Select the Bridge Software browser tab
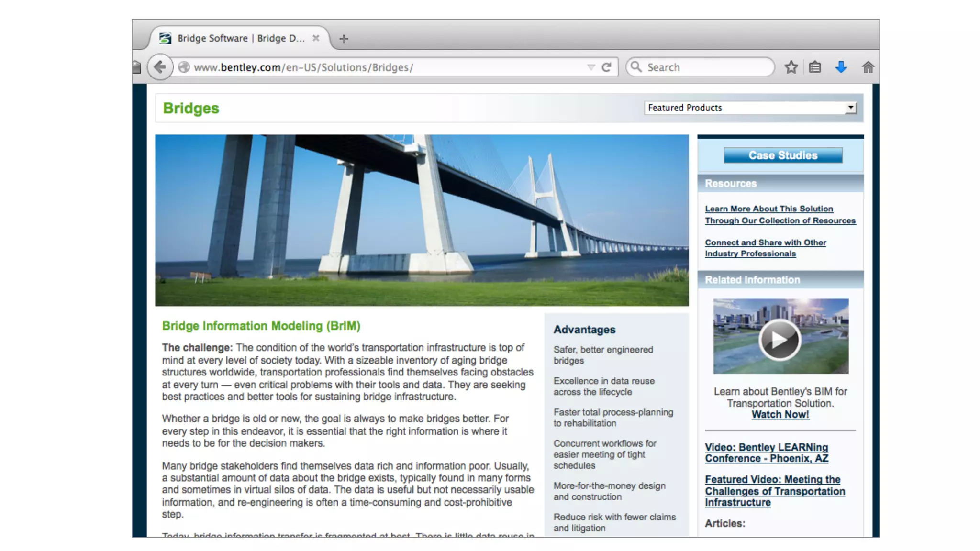The height and width of the screenshot is (551, 980). pos(239,38)
